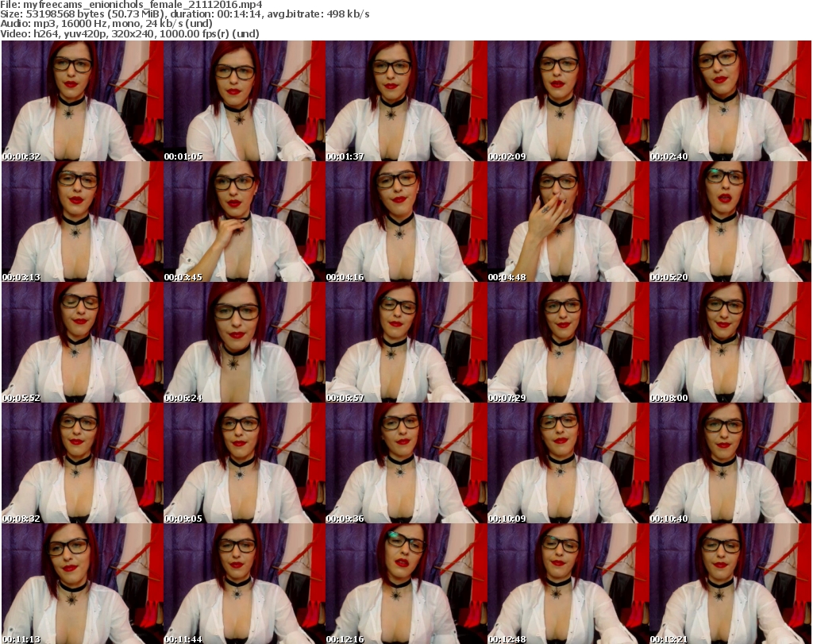Select the thumbnail timestamped 00:08:32
The image size is (813, 644).
pos(83,463)
